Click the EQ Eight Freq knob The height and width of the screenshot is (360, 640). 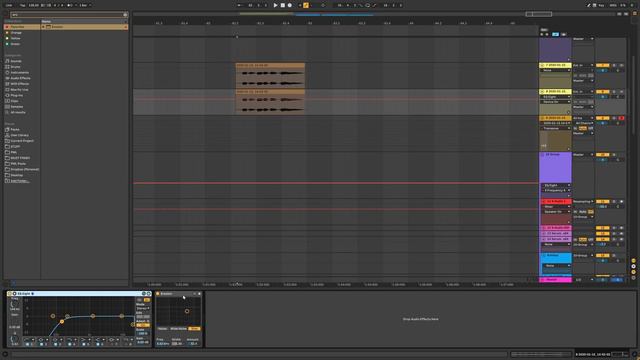pos(14,304)
